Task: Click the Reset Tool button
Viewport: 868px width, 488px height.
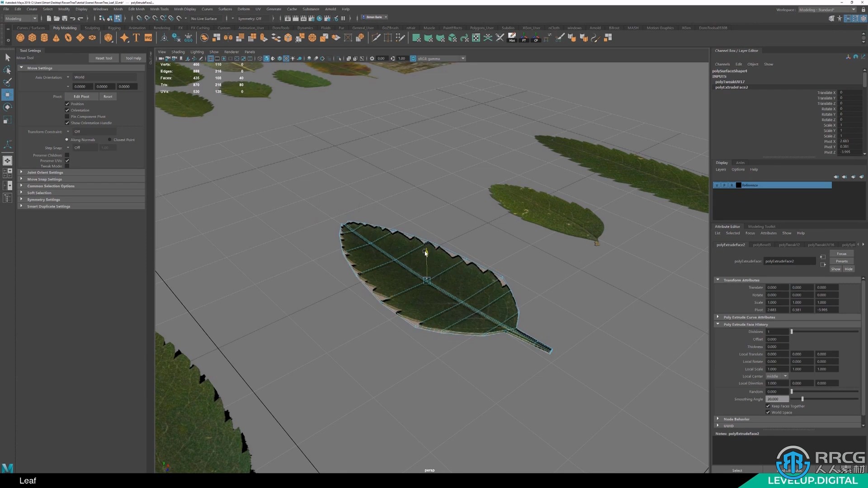Action: (x=104, y=58)
